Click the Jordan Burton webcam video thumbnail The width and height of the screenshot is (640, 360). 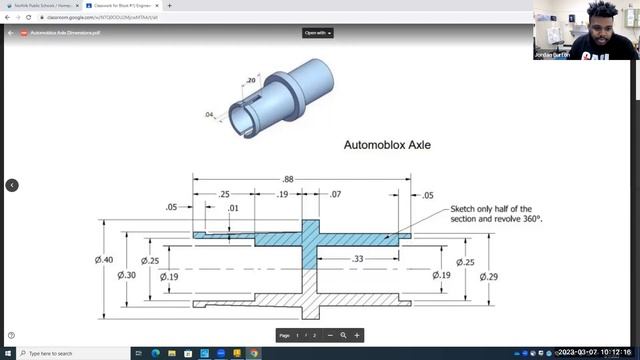[586, 30]
